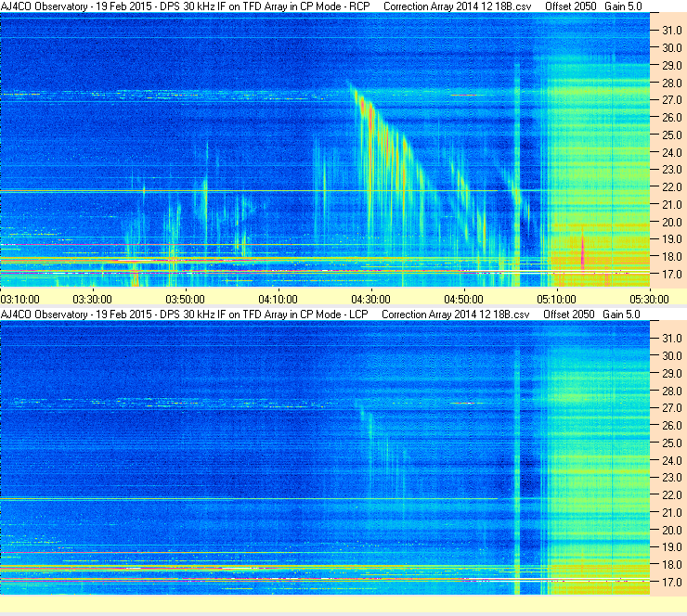Viewport: 687px width, 616px height.
Task: Click the Offset 2050 label on LCP chart
Action: tap(569, 314)
